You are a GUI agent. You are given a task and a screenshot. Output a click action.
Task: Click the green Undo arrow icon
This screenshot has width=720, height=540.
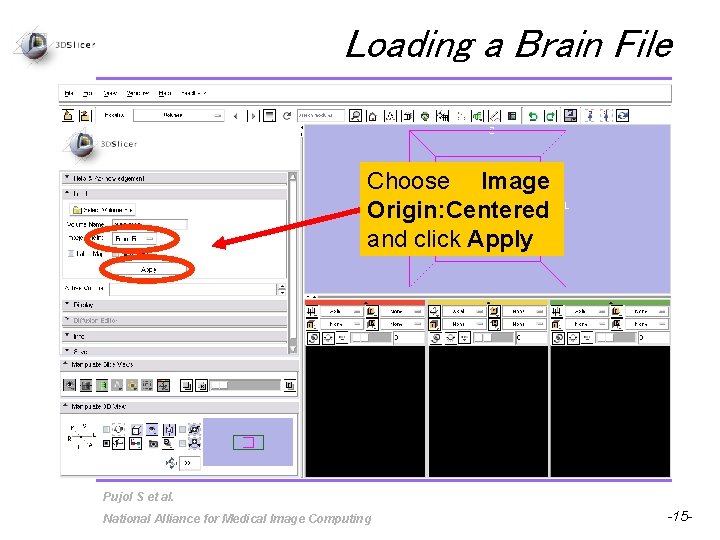[x=533, y=116]
